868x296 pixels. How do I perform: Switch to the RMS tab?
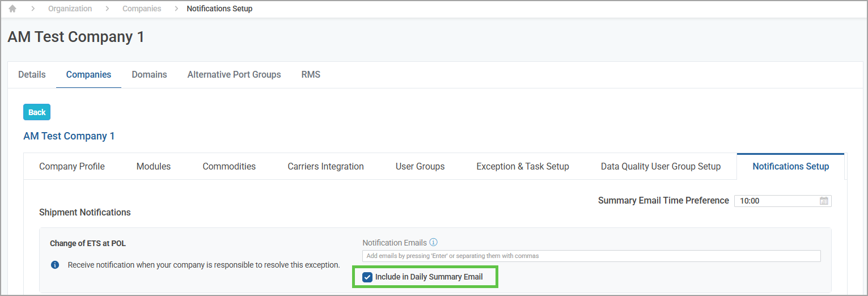[x=311, y=74]
